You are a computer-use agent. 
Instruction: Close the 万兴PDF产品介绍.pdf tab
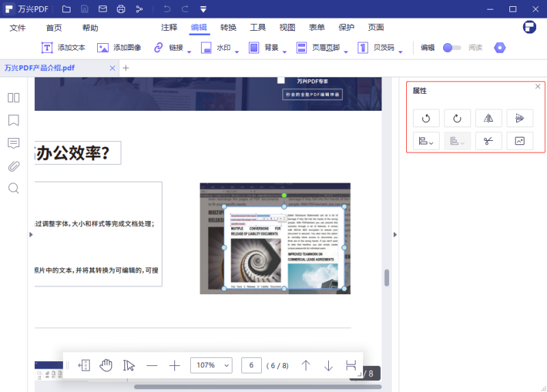112,68
